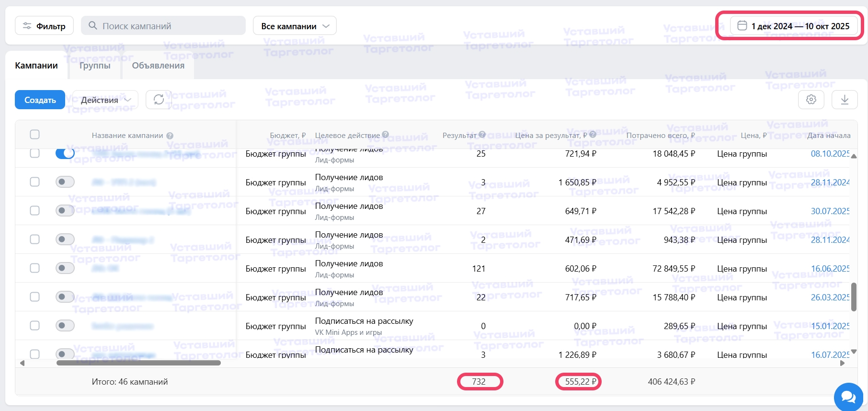Click help icon beside Результат header

point(482,135)
